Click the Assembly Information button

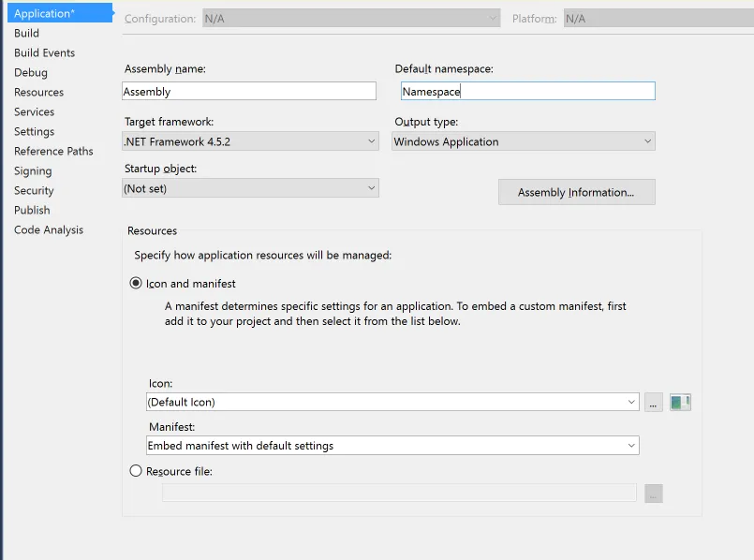point(576,193)
